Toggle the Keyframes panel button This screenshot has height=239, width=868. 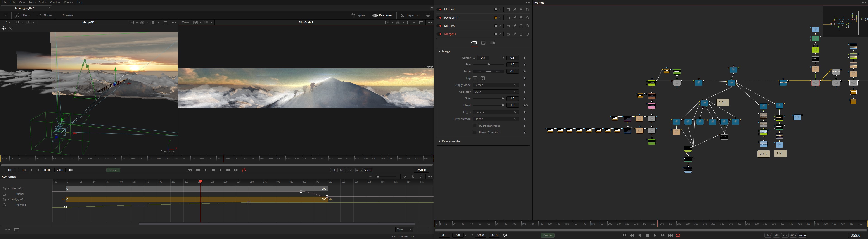pyautogui.click(x=383, y=15)
